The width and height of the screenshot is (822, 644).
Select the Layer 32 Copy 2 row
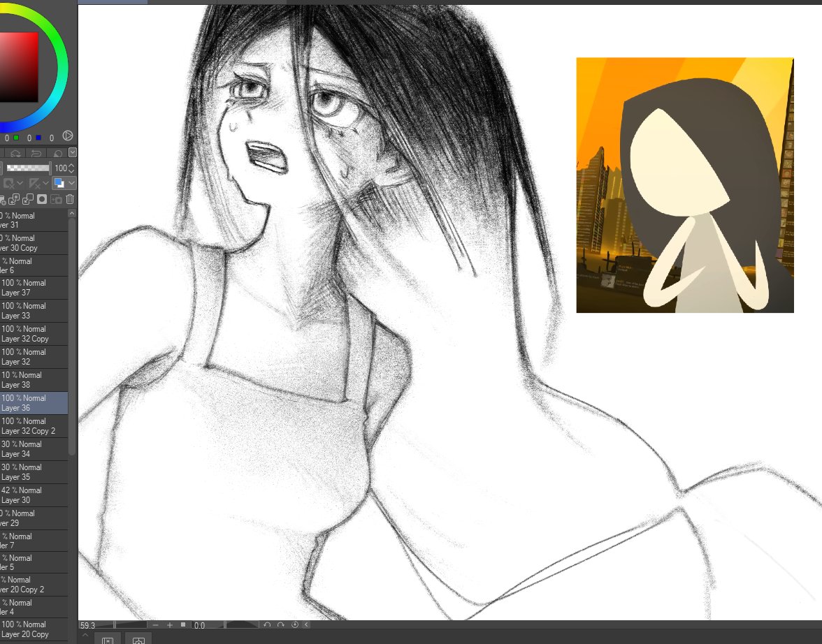pos(34,426)
